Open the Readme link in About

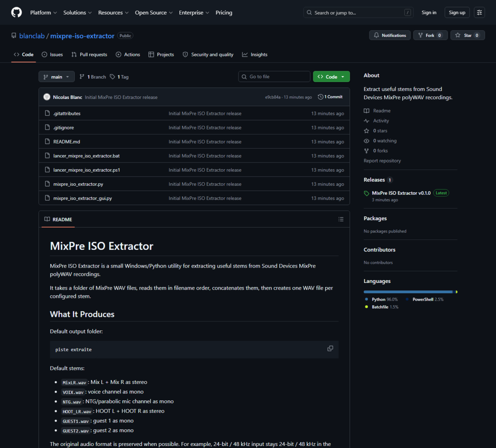(377, 111)
